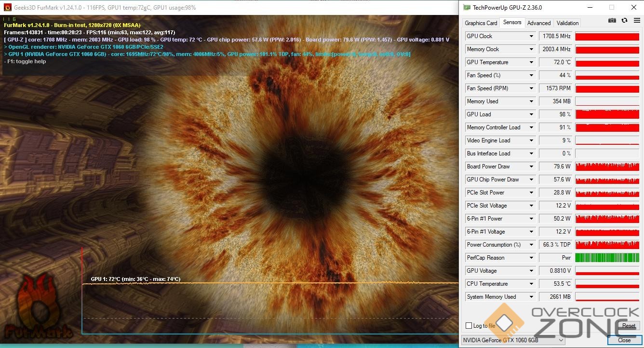
Task: Click the GPU Load red history graph
Action: [x=607, y=114]
